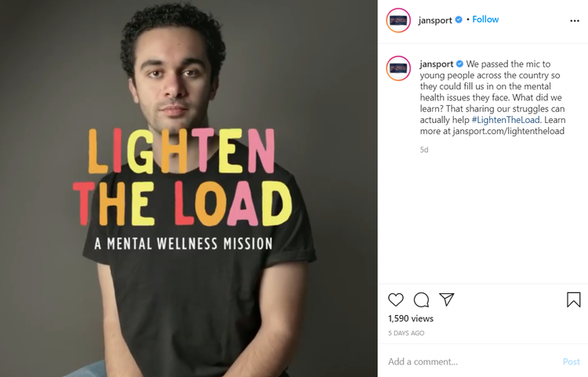Viewport: 588px width, 377px height.
Task: Click verified badge beside header username
Action: click(459, 20)
